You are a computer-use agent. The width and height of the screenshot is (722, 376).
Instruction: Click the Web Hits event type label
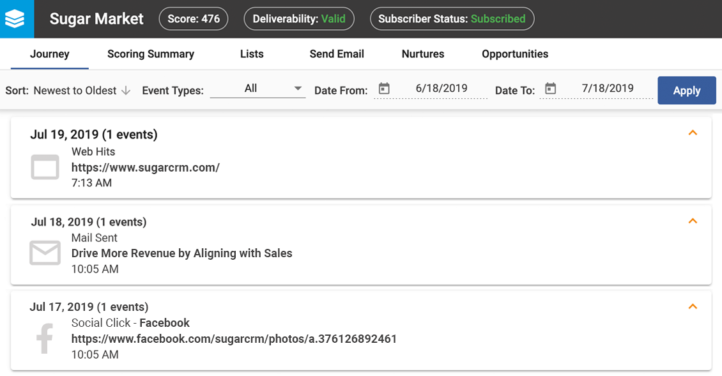point(93,152)
